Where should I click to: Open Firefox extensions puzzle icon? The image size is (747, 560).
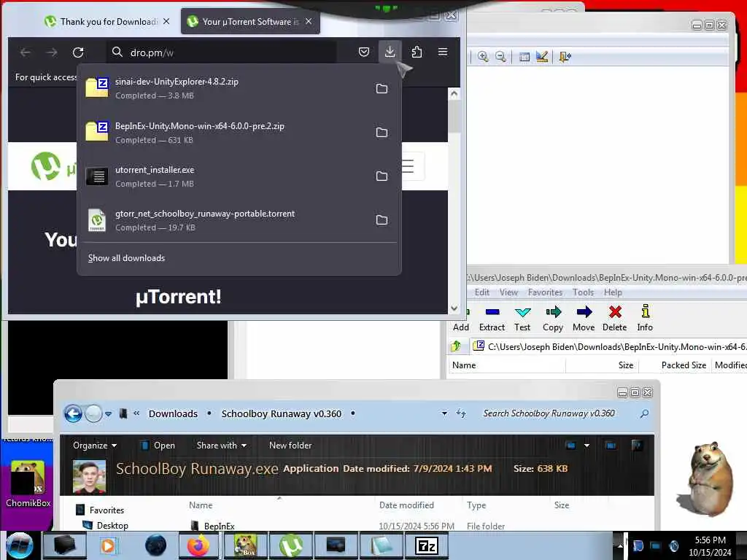tap(417, 52)
